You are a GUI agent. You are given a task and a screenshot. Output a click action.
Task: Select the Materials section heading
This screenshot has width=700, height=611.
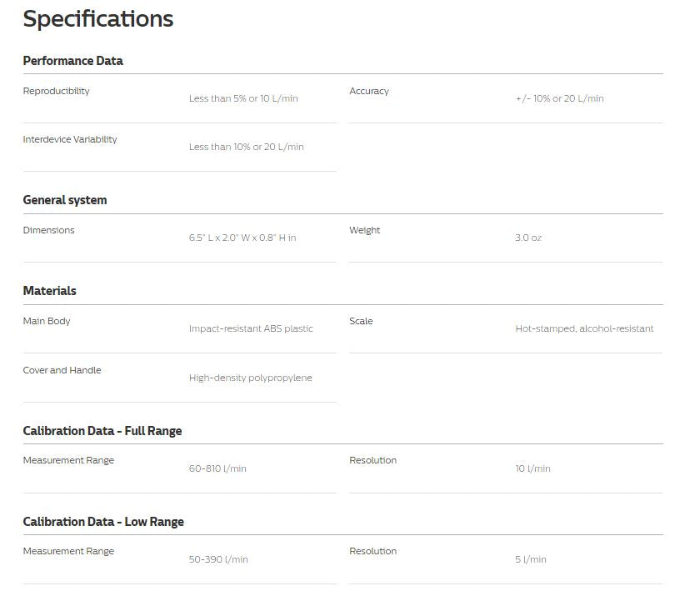coord(49,291)
